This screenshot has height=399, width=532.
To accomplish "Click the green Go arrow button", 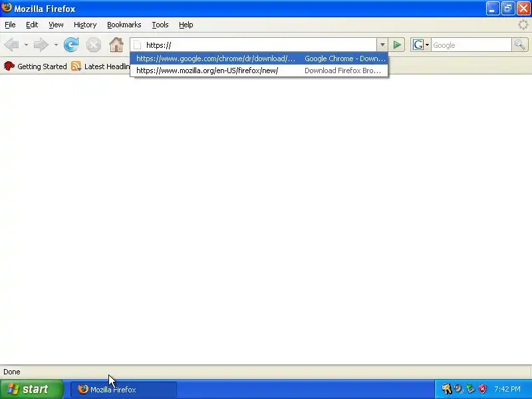I will click(396, 45).
